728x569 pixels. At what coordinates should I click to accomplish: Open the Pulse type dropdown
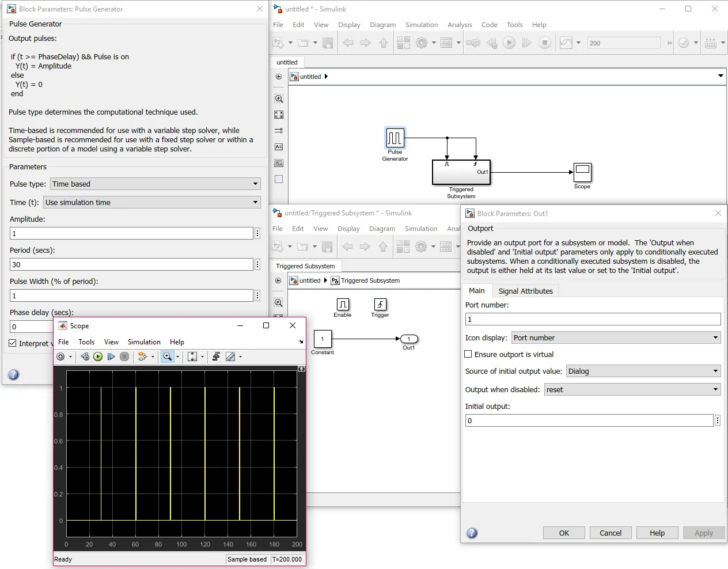coord(156,184)
